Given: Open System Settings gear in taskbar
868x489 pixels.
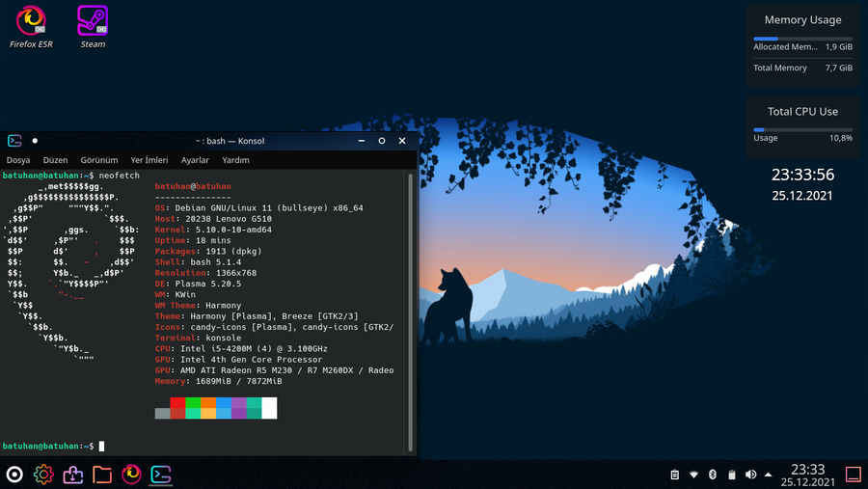Looking at the screenshot, I should click(x=43, y=475).
